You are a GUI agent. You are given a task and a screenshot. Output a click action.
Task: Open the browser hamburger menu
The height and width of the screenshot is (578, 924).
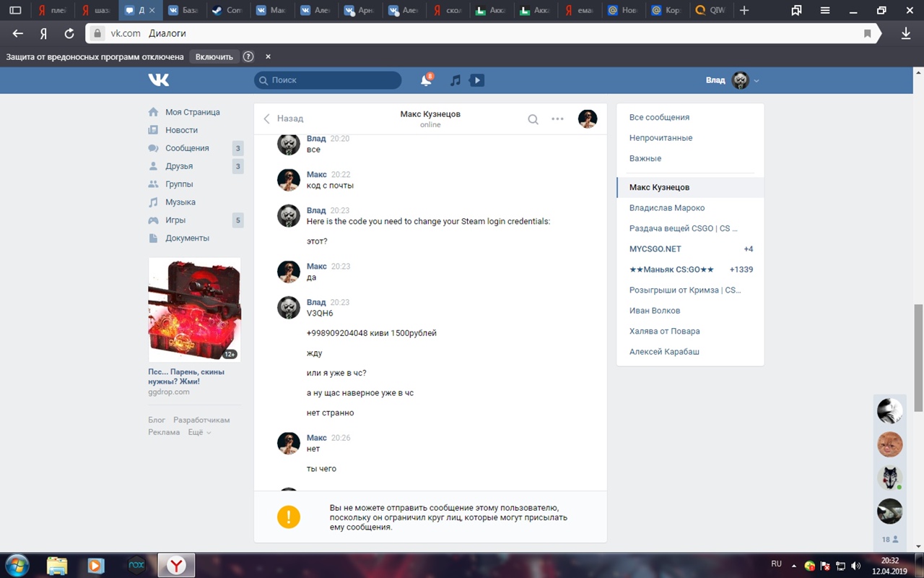point(825,10)
